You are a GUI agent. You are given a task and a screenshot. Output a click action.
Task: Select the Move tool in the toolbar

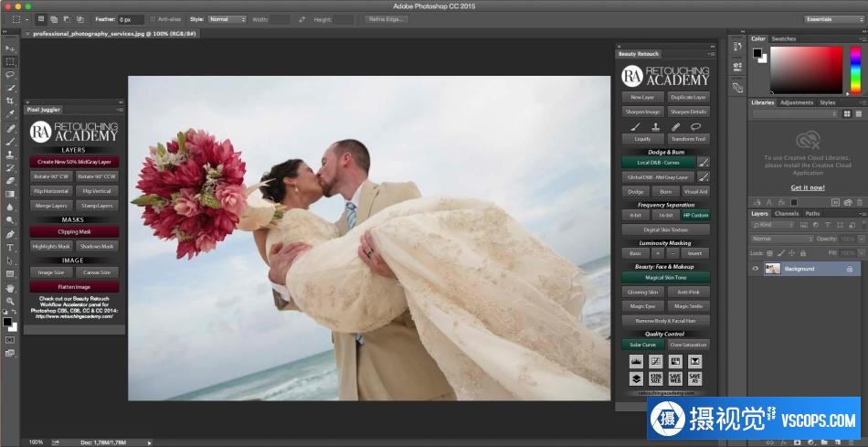[10, 48]
